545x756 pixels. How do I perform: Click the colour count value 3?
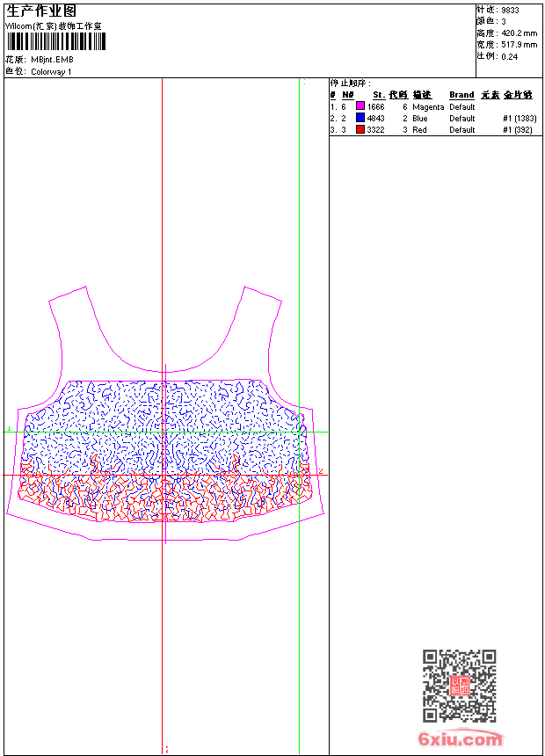pos(504,22)
